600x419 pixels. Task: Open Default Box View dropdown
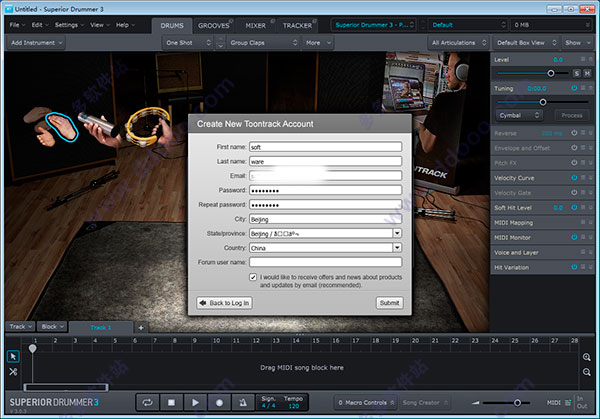526,43
